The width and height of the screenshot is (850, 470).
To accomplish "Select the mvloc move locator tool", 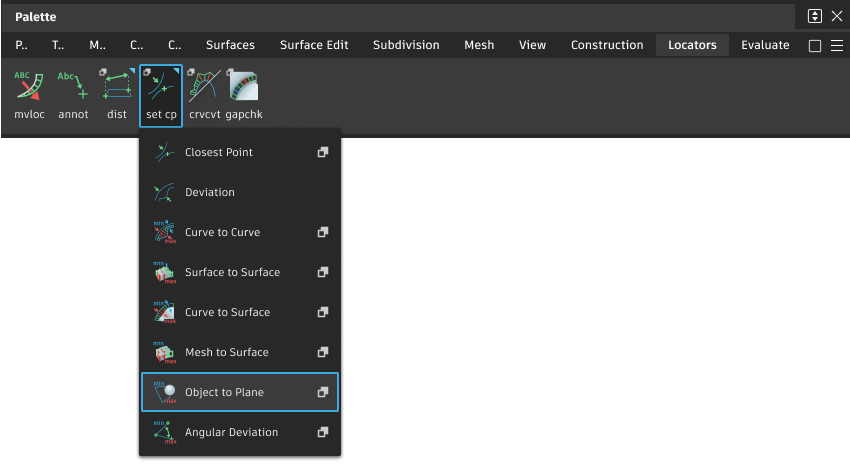I will click(29, 88).
